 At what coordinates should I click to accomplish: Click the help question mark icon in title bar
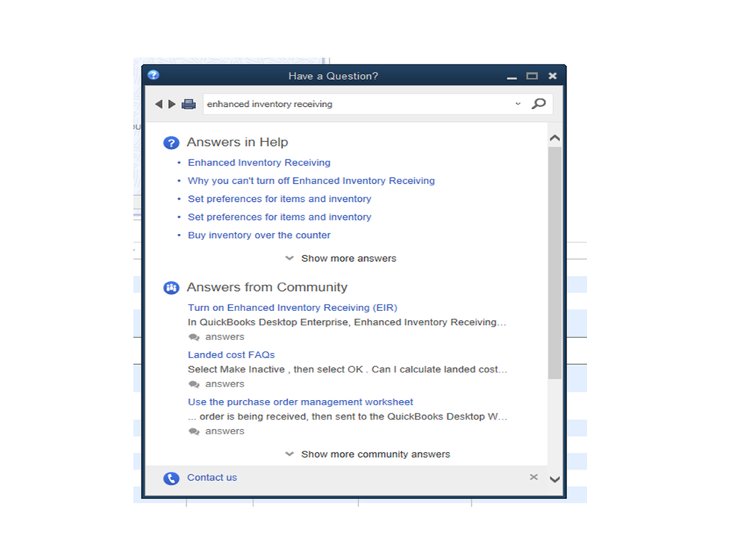pos(153,76)
